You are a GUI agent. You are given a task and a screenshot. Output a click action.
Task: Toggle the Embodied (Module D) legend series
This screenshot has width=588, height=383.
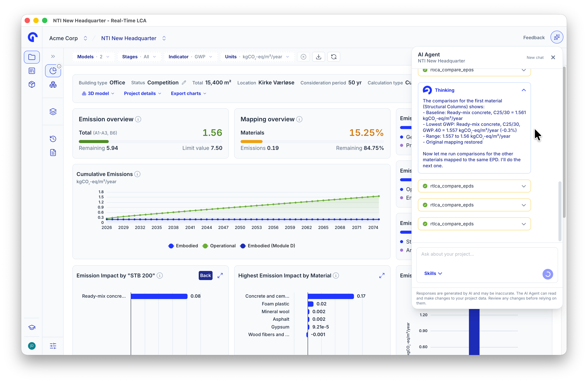tap(267, 246)
